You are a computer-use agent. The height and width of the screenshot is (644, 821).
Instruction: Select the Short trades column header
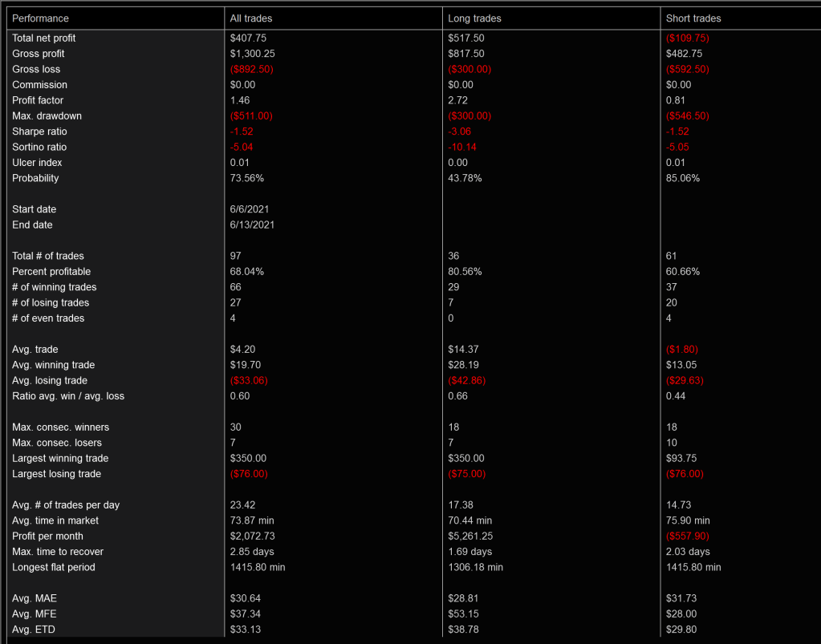[693, 18]
